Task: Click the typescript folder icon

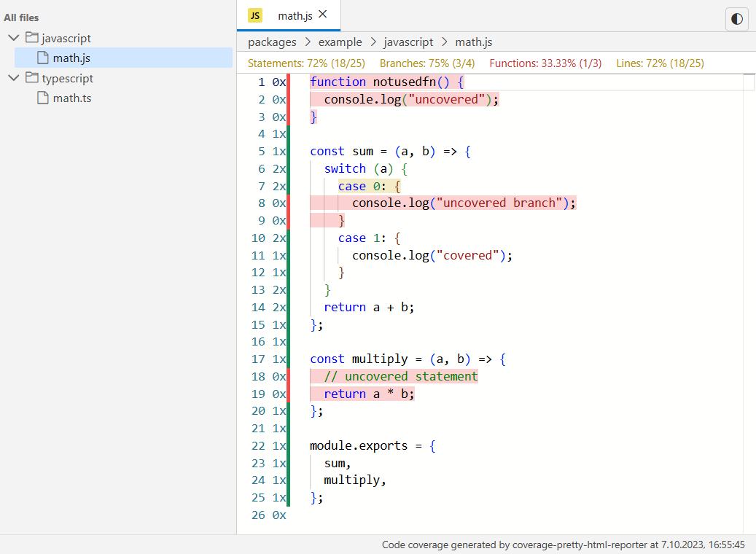Action: pyautogui.click(x=32, y=77)
